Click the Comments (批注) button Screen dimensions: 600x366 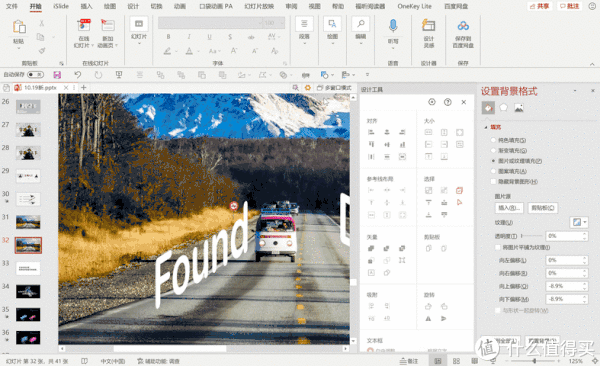[569, 6]
